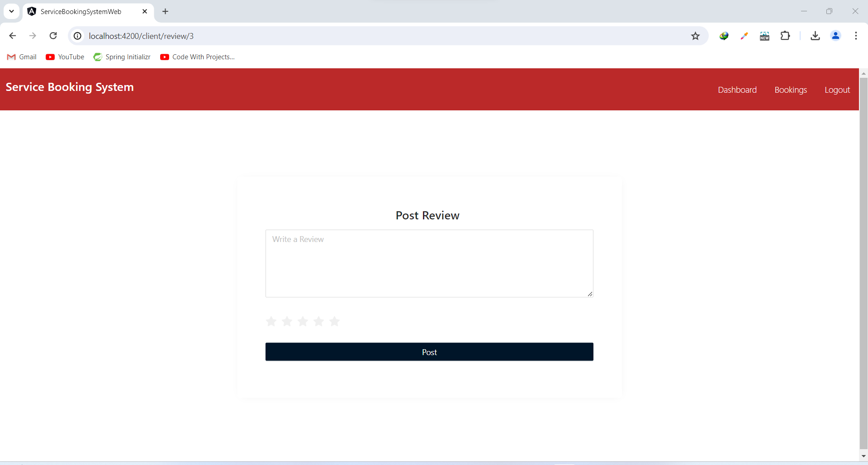Viewport: 868px width, 465px height.
Task: Restore down the browser window
Action: [829, 11]
